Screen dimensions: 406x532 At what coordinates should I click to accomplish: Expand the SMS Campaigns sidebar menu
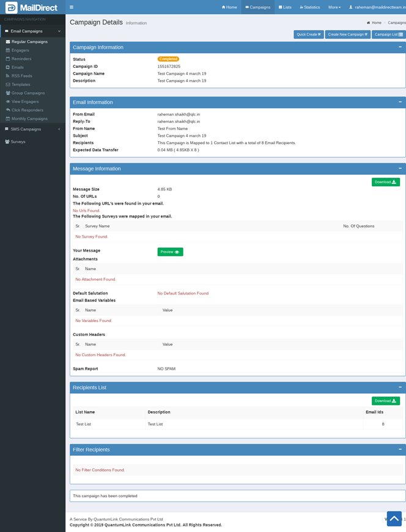click(x=26, y=129)
